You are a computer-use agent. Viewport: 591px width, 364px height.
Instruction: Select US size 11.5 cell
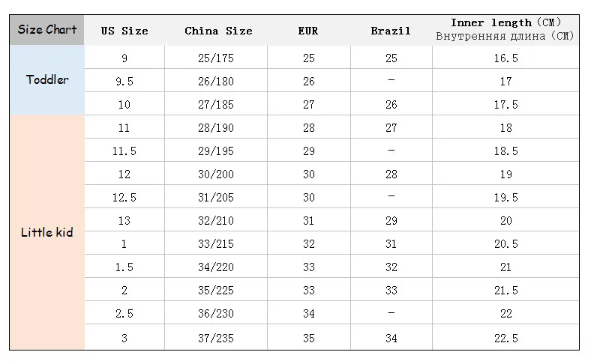click(124, 151)
